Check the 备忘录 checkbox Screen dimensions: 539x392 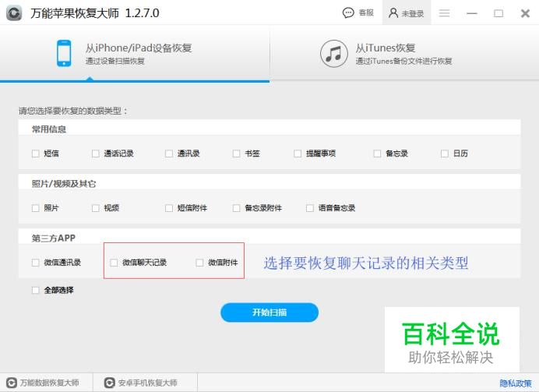tap(377, 154)
